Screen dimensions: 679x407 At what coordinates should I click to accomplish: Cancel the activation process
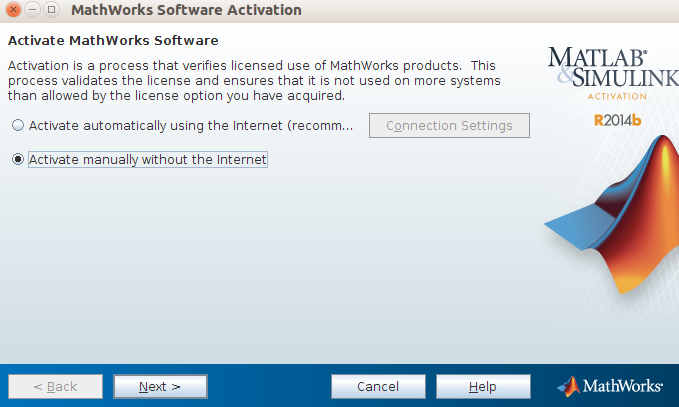point(378,386)
